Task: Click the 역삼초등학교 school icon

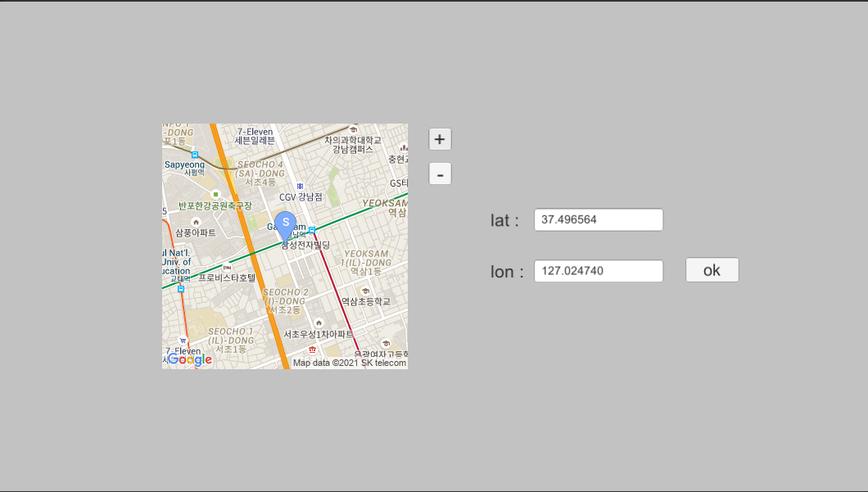Action: pyautogui.click(x=364, y=291)
